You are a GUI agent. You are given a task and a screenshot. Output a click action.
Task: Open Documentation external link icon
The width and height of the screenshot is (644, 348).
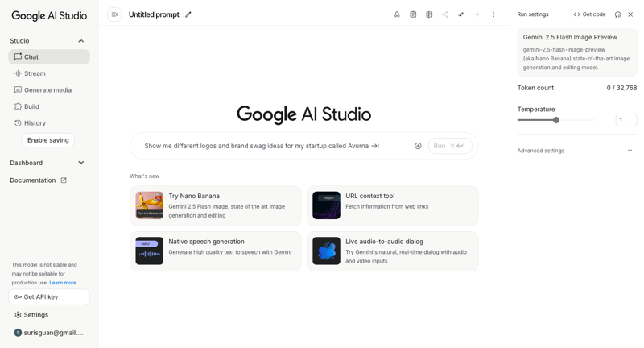[x=64, y=180]
